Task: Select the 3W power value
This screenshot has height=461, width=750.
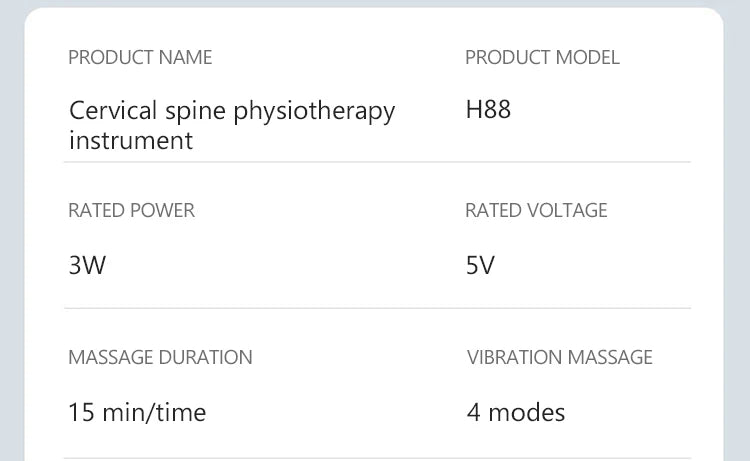Action: click(x=86, y=266)
